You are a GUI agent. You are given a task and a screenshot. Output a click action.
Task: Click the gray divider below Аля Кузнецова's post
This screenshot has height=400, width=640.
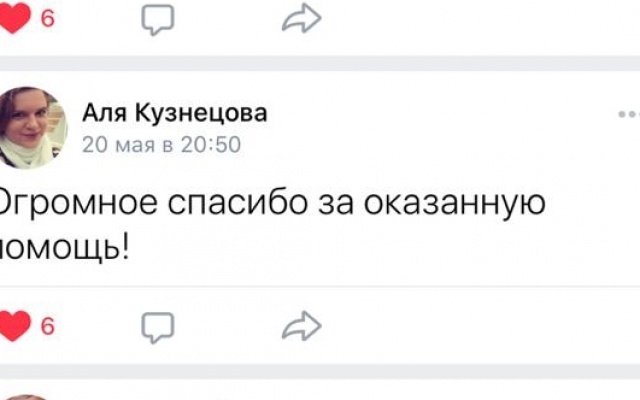(320, 371)
